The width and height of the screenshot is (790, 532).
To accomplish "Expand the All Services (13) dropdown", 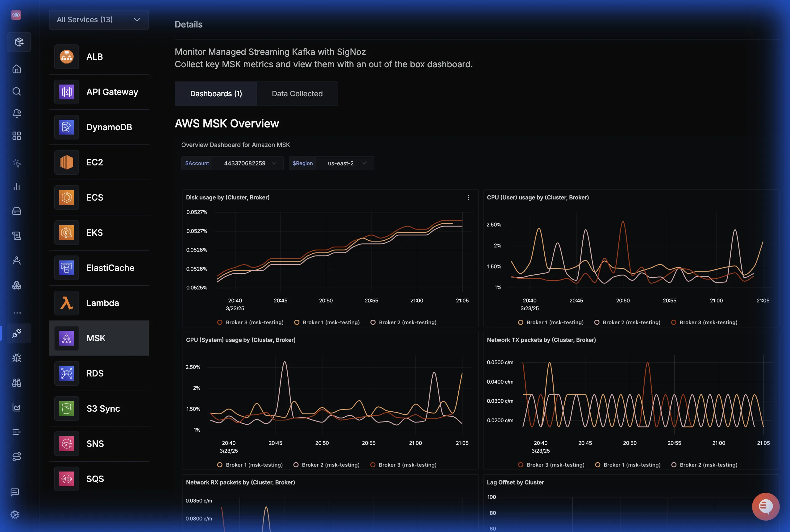I will (x=99, y=20).
